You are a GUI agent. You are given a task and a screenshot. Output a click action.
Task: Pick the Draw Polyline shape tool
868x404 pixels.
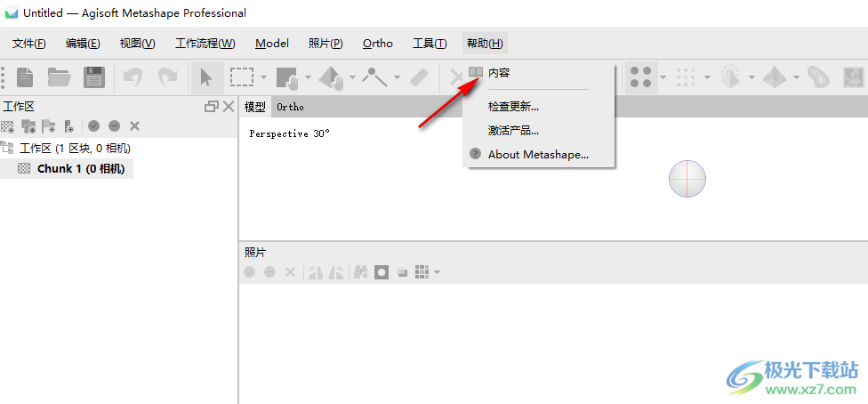[x=375, y=77]
